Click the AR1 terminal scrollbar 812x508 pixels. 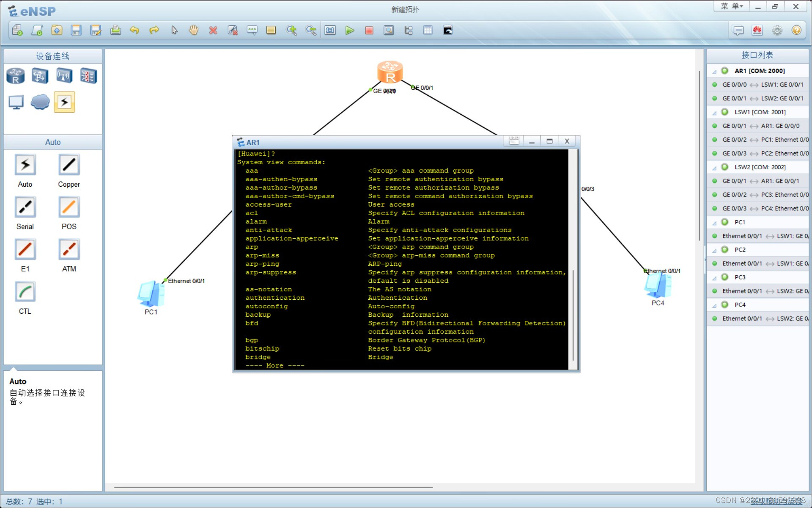click(x=573, y=315)
